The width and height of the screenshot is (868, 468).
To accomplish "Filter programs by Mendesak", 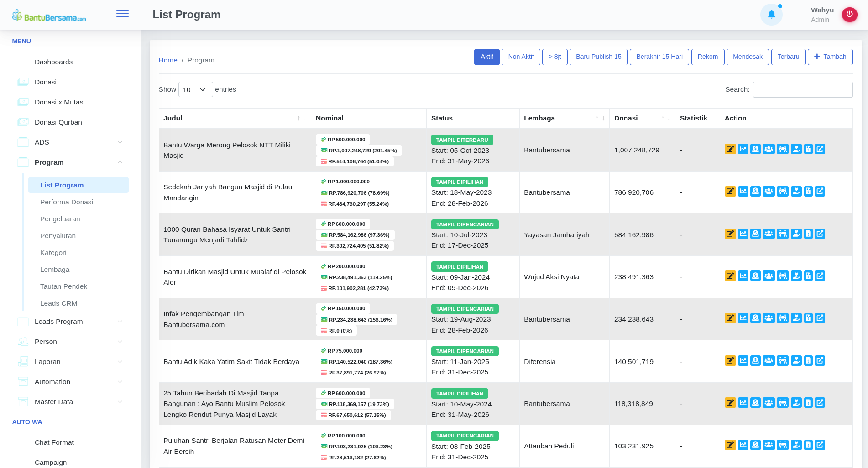I will point(748,57).
